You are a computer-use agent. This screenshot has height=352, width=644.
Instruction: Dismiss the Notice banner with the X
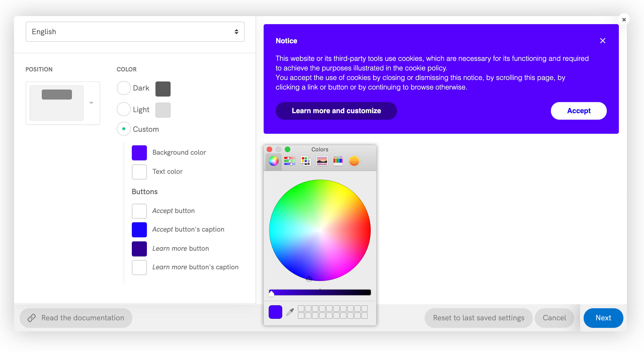point(602,41)
